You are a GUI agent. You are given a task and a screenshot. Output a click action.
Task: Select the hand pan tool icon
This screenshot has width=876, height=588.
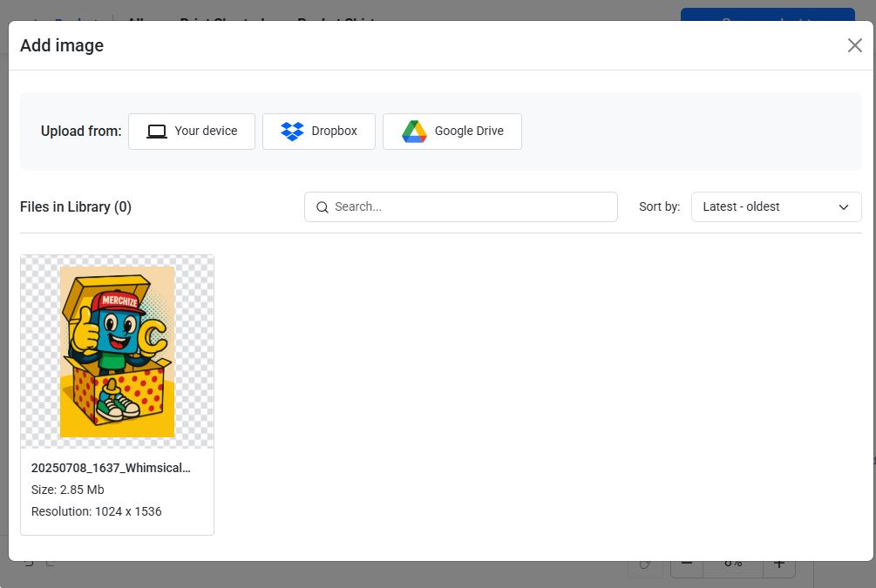[x=646, y=566]
